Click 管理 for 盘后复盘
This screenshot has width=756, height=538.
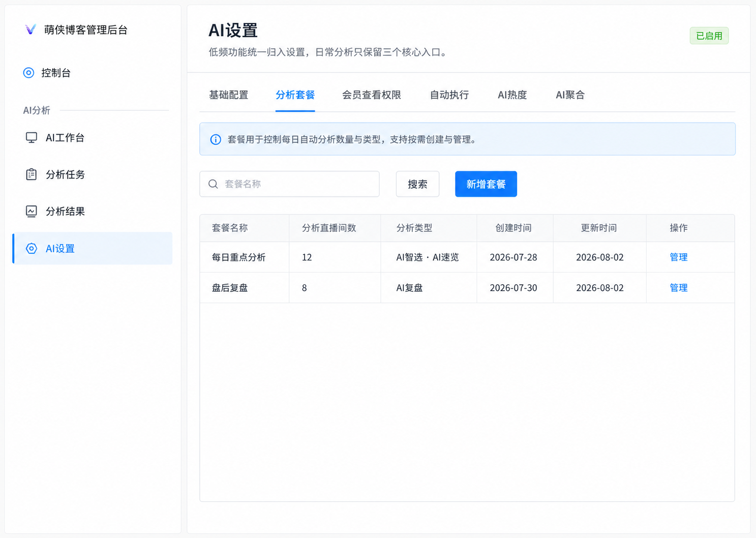pos(679,288)
